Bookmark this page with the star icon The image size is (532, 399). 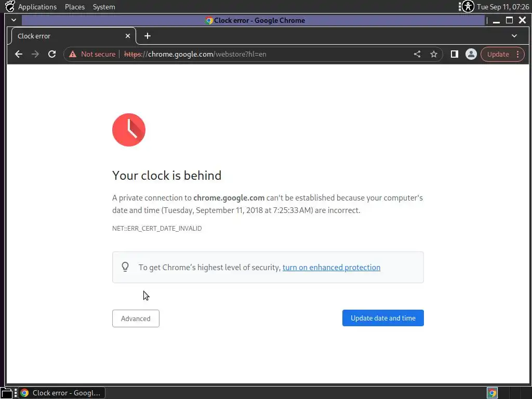434,54
